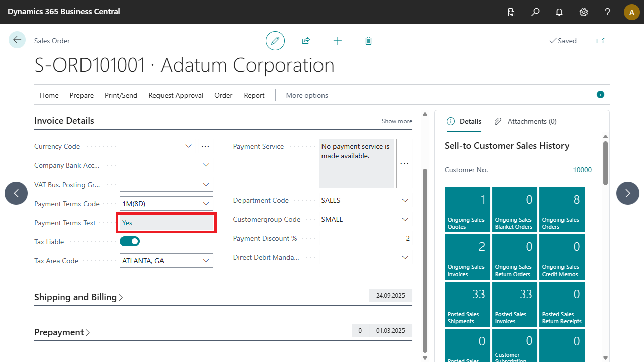Click the plus icon to create new

click(338, 41)
